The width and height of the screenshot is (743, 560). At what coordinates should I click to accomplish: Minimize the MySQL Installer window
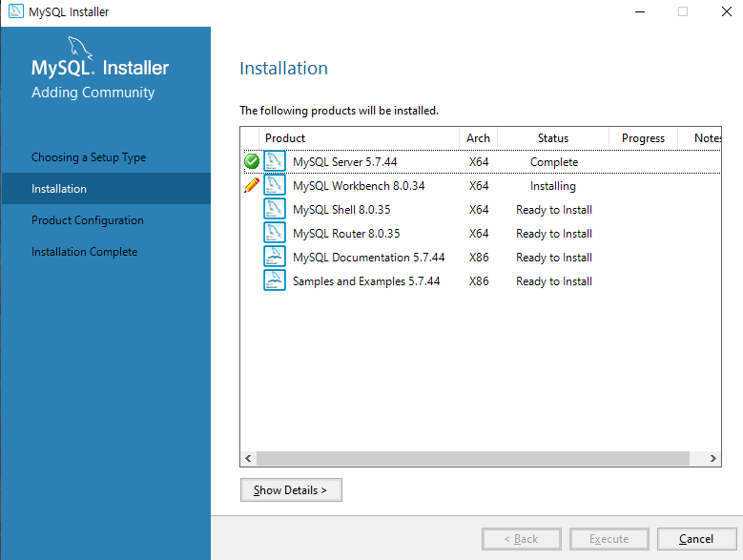(640, 11)
